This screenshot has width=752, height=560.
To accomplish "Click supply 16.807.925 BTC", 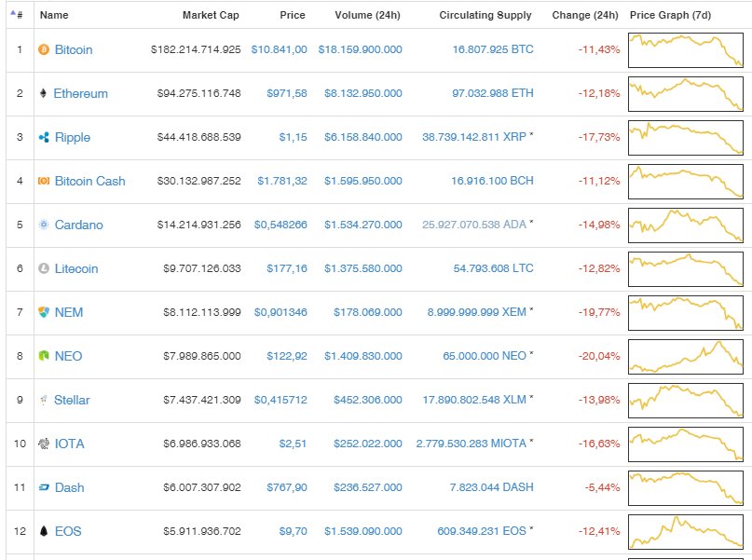I will pyautogui.click(x=493, y=49).
